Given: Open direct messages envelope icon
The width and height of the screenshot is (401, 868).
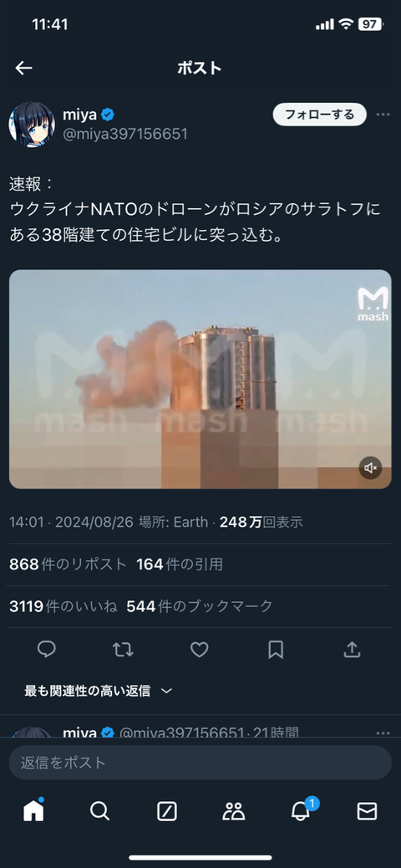Looking at the screenshot, I should click(367, 811).
